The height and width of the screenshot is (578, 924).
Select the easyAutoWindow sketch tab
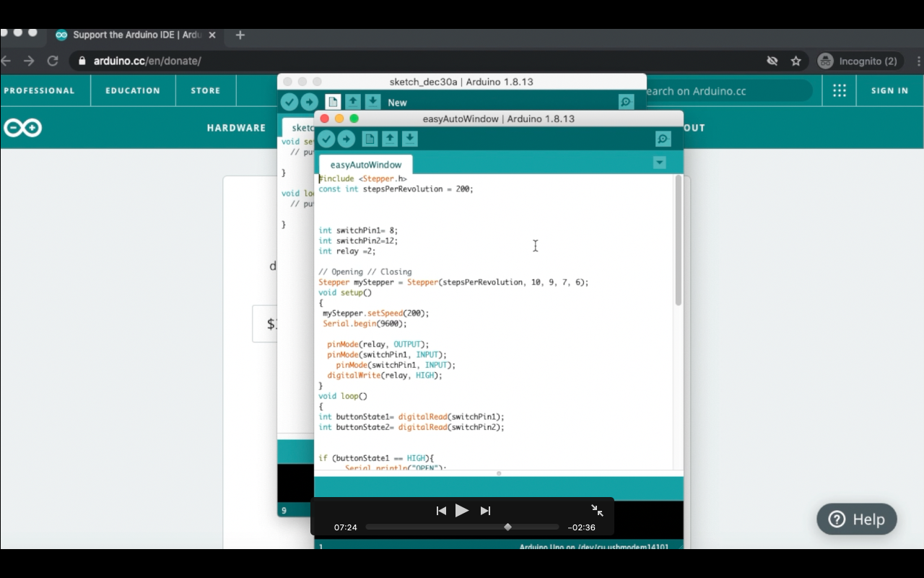tap(366, 165)
